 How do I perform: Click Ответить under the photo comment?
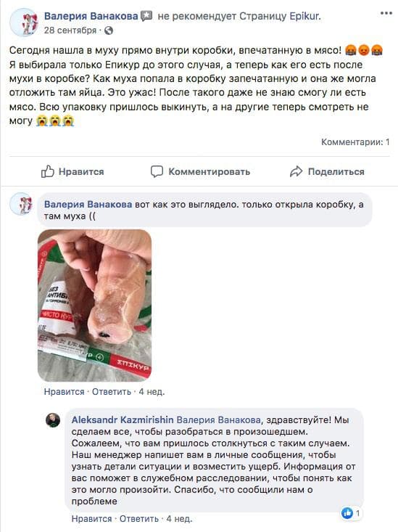tap(112, 391)
